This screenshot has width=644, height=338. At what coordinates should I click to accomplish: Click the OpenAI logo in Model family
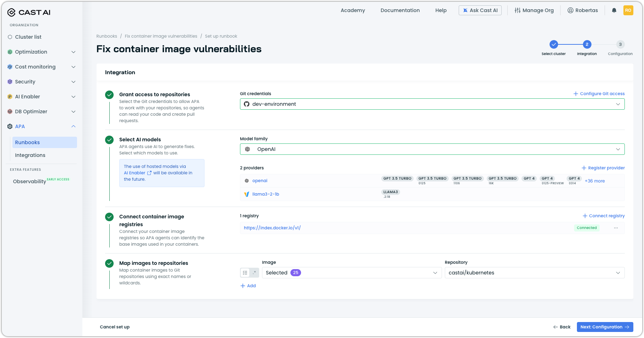click(247, 149)
